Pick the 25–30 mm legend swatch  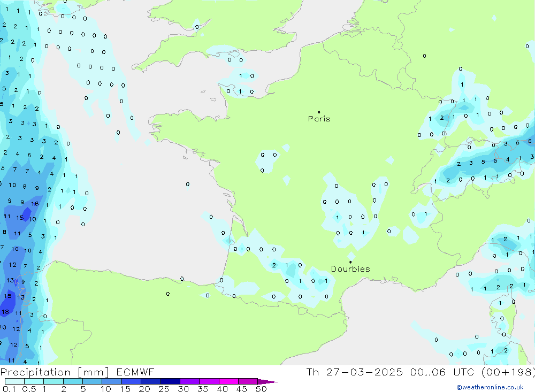170,381
